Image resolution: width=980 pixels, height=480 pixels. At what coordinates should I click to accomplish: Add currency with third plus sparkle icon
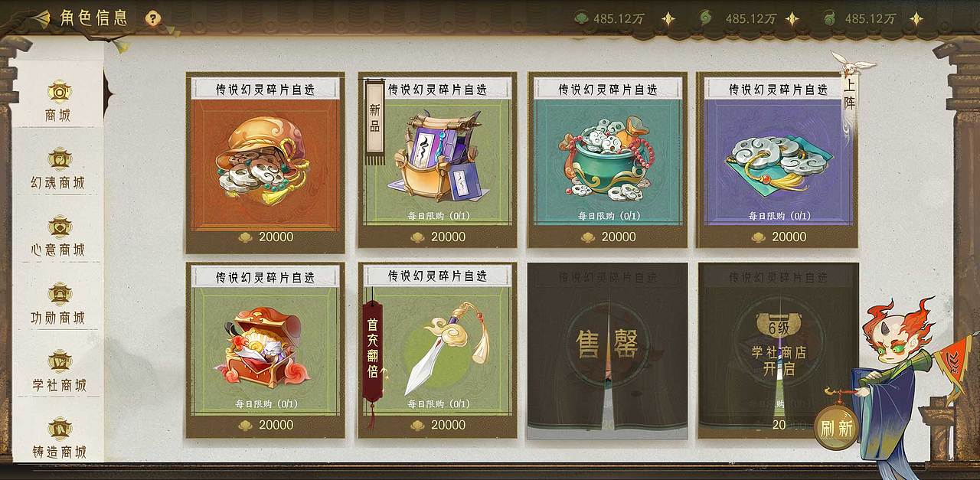916,19
